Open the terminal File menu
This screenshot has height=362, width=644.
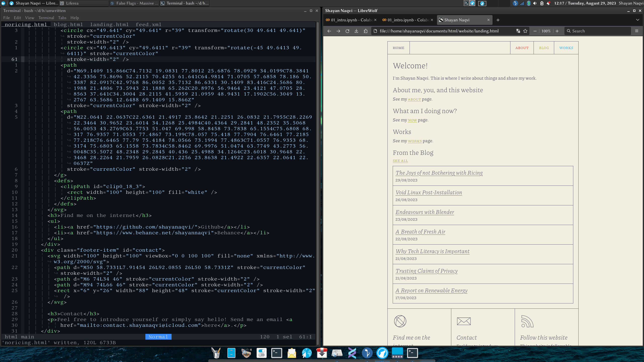pyautogui.click(x=7, y=18)
